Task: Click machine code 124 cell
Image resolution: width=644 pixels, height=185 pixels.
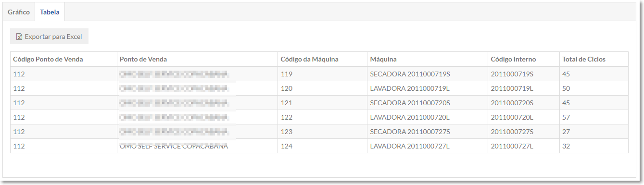Action: [322, 146]
